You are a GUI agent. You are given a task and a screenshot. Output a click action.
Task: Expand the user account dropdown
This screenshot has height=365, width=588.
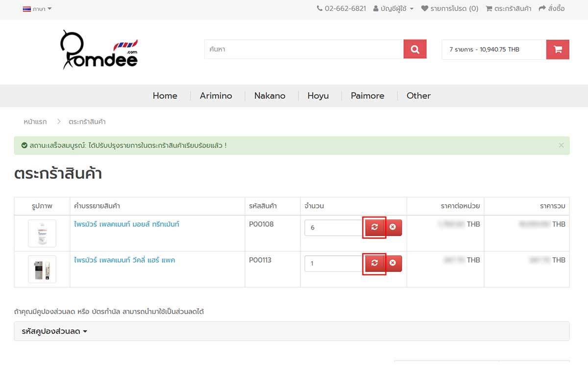tap(393, 8)
